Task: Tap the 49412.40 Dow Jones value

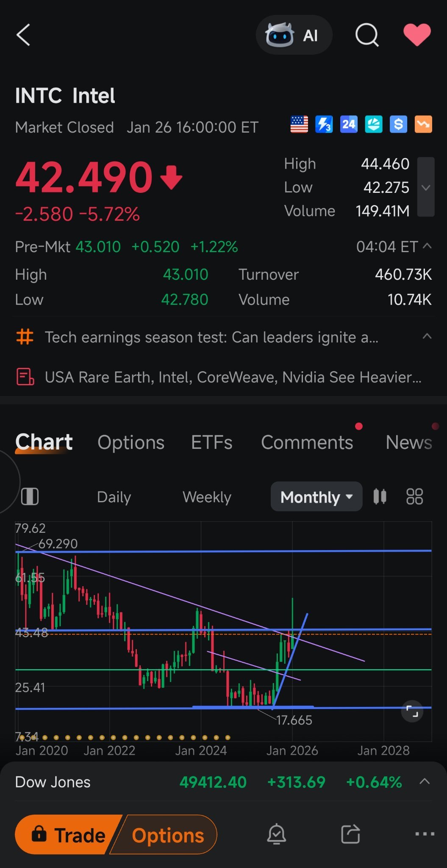Action: [x=213, y=782]
